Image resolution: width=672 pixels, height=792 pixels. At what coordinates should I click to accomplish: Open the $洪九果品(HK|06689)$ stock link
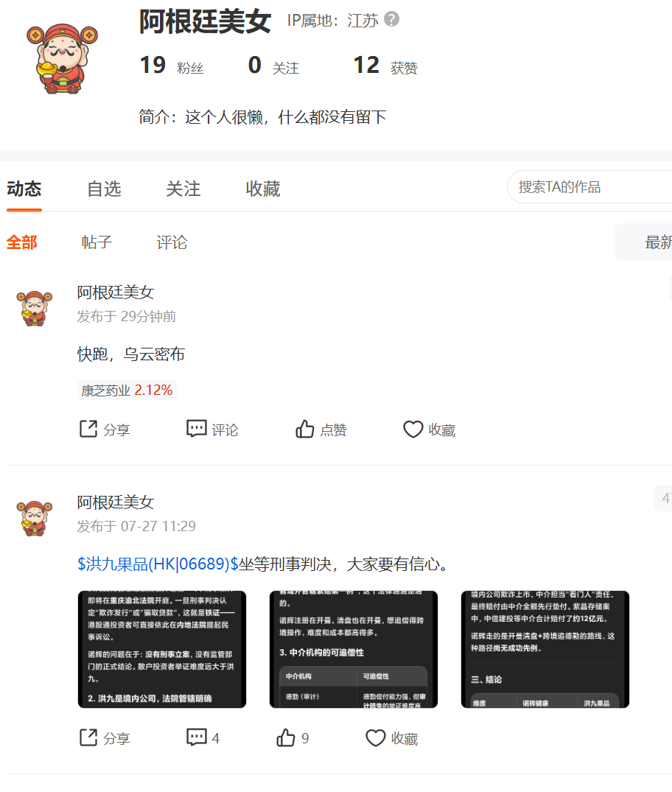pyautogui.click(x=158, y=564)
